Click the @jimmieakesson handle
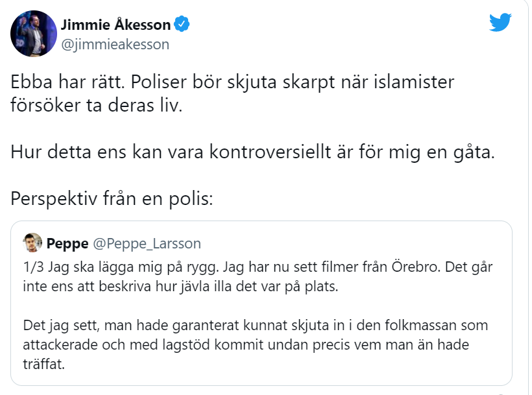 (115, 44)
